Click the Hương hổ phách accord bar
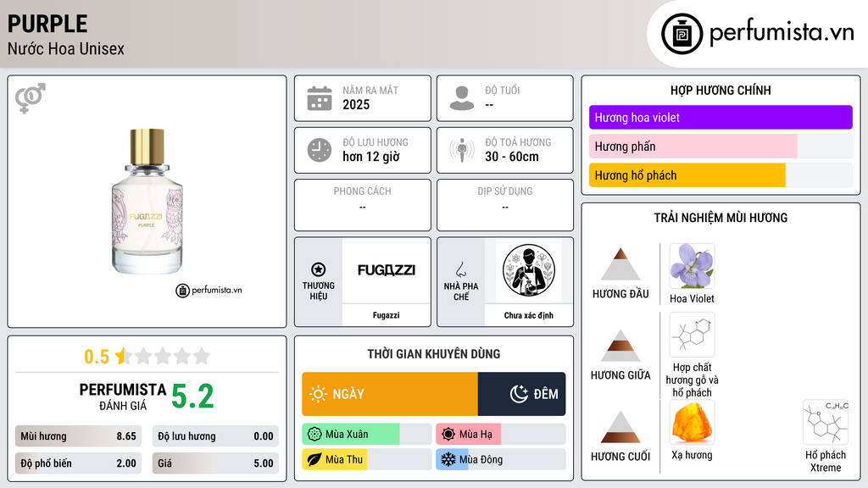The image size is (868, 488). pos(721,175)
